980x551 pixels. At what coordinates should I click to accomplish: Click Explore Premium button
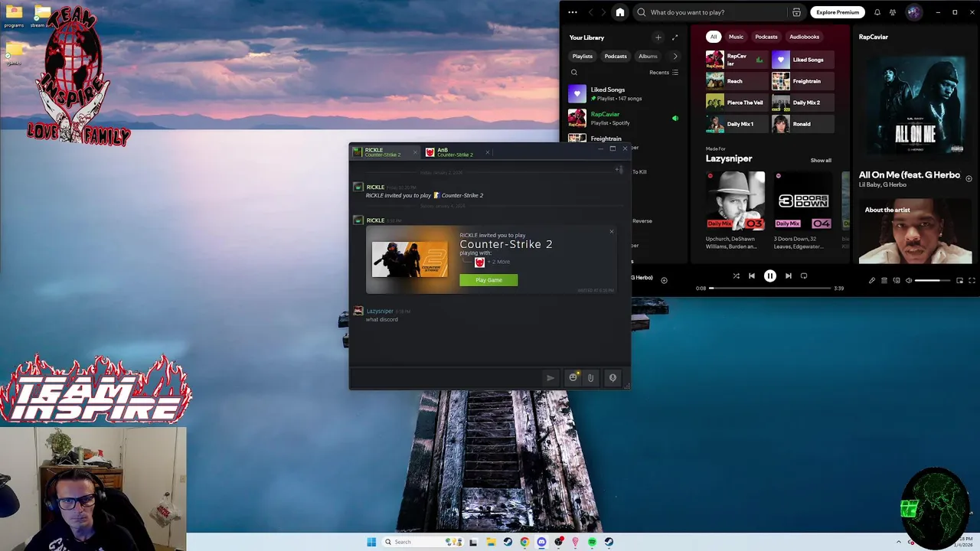click(x=838, y=12)
